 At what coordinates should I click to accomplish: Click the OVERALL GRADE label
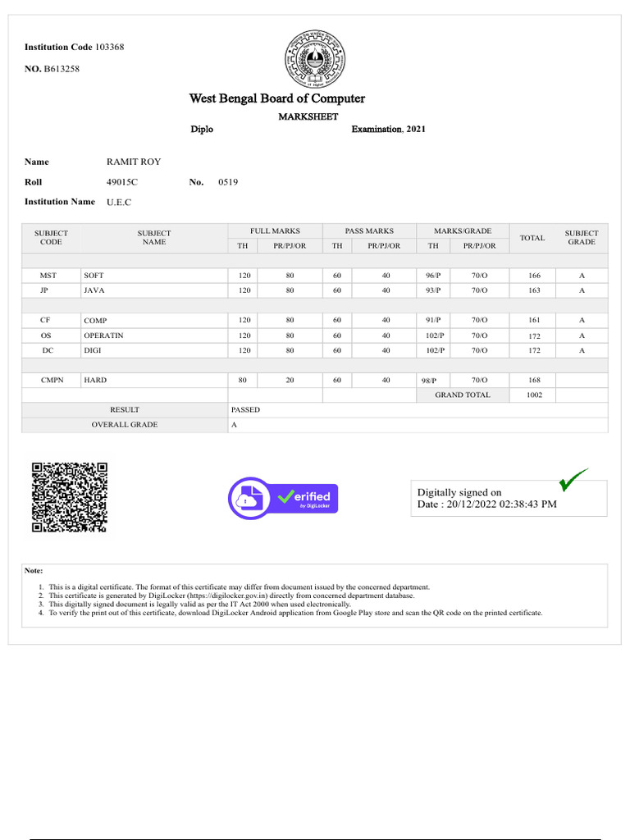[125, 425]
